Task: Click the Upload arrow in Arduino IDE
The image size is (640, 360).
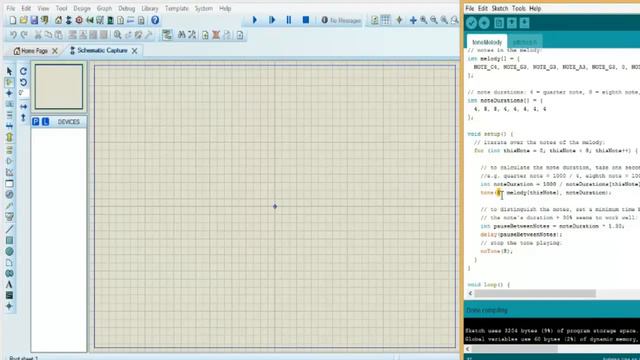Action: pos(484,23)
